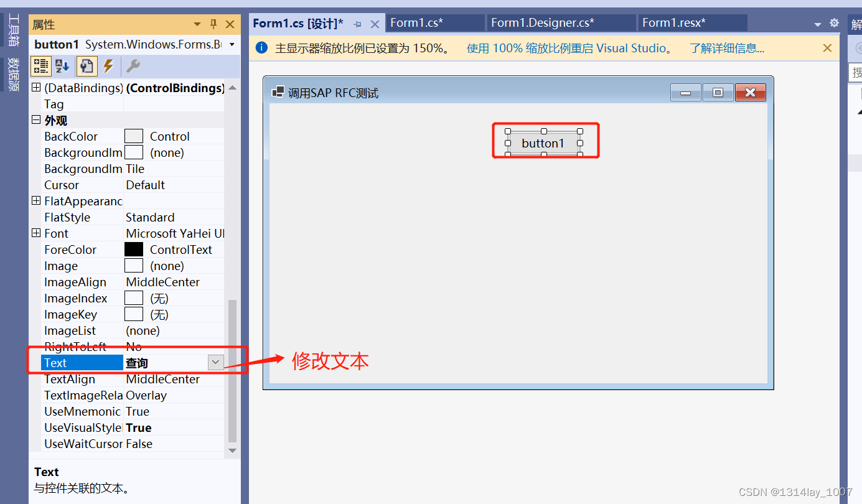This screenshot has width=862, height=504.
Task: Click the property grid scroll up arrow
Action: pyautogui.click(x=232, y=88)
